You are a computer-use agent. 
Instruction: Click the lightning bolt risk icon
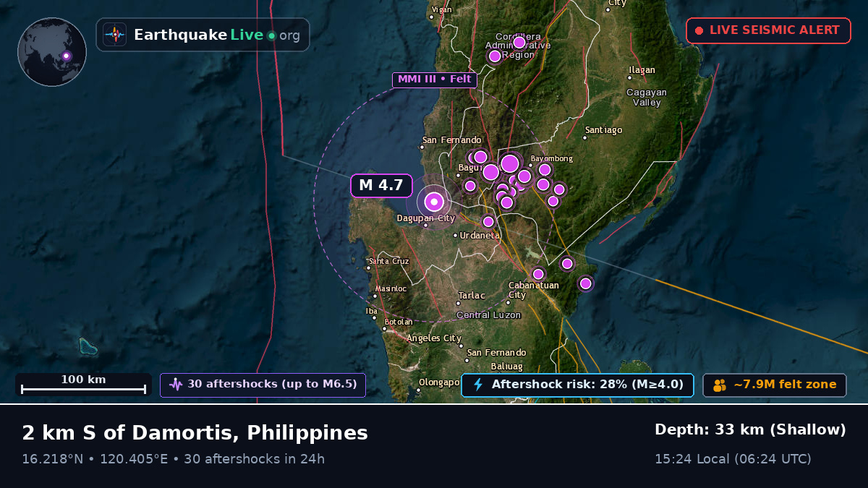click(x=477, y=385)
